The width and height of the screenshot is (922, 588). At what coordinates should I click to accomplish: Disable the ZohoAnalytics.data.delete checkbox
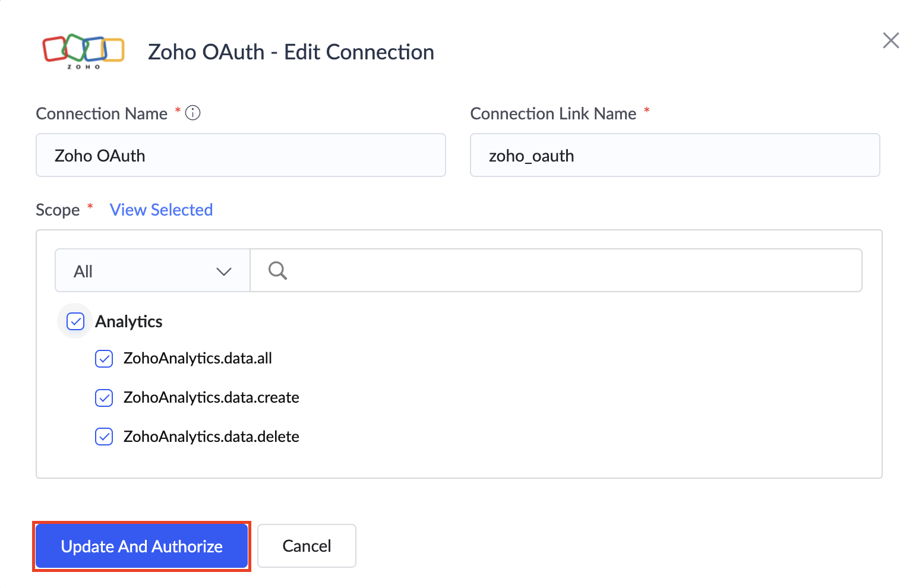pos(104,437)
